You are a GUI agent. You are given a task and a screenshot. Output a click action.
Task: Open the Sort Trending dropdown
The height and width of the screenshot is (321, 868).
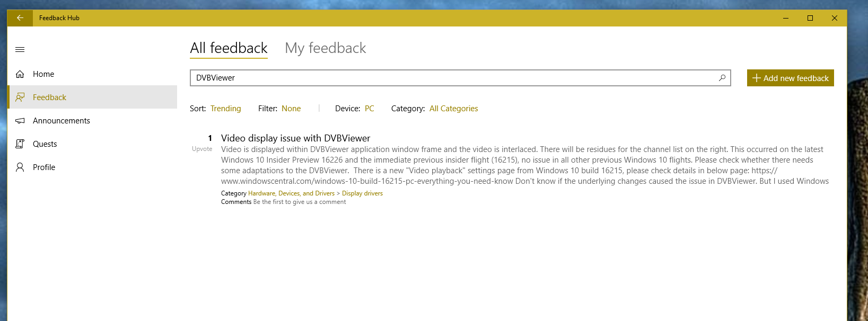point(226,109)
